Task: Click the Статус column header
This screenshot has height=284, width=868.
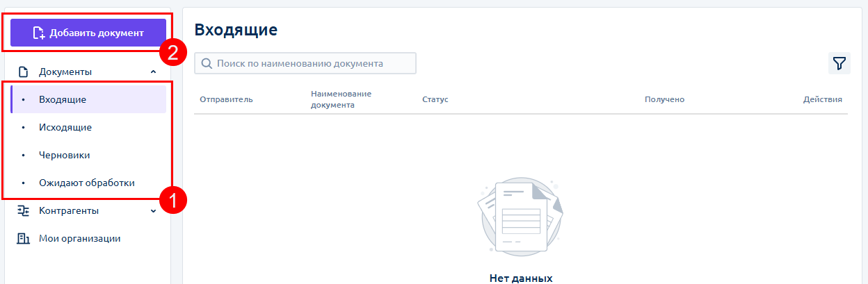Action: tap(435, 99)
